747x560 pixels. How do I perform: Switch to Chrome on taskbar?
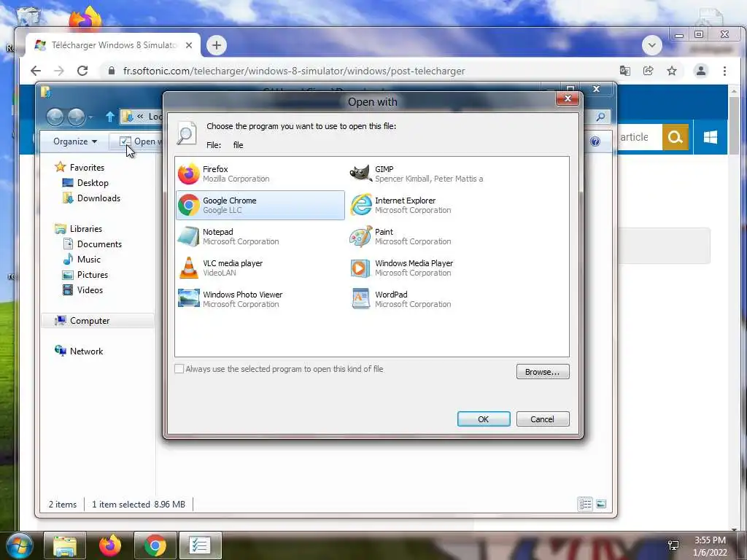point(155,545)
